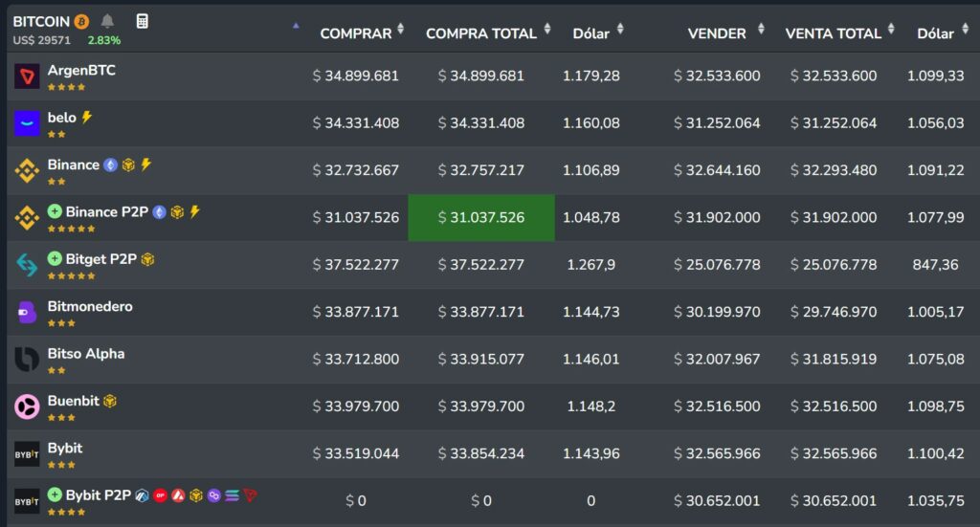The height and width of the screenshot is (527, 980).
Task: Click the purple Bitmonedero logo
Action: click(x=27, y=313)
